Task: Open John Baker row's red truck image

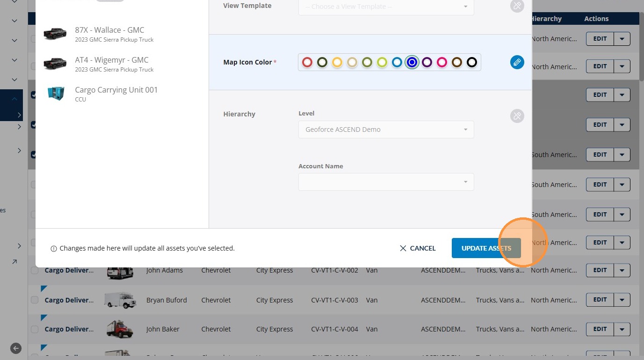Action: [120, 329]
